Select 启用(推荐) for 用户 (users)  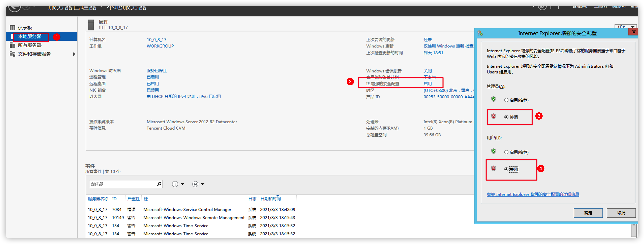[x=506, y=152]
